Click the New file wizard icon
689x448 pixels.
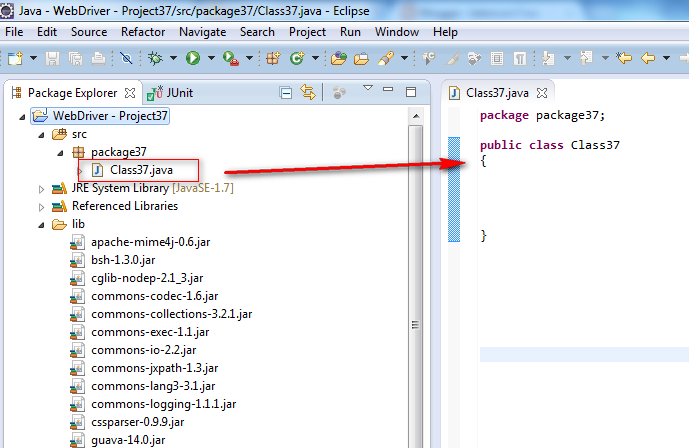[15, 58]
